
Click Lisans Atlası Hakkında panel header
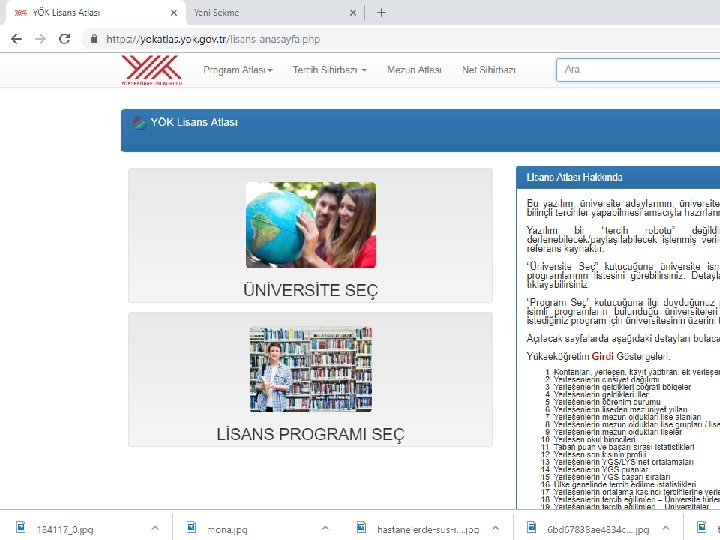[618, 177]
